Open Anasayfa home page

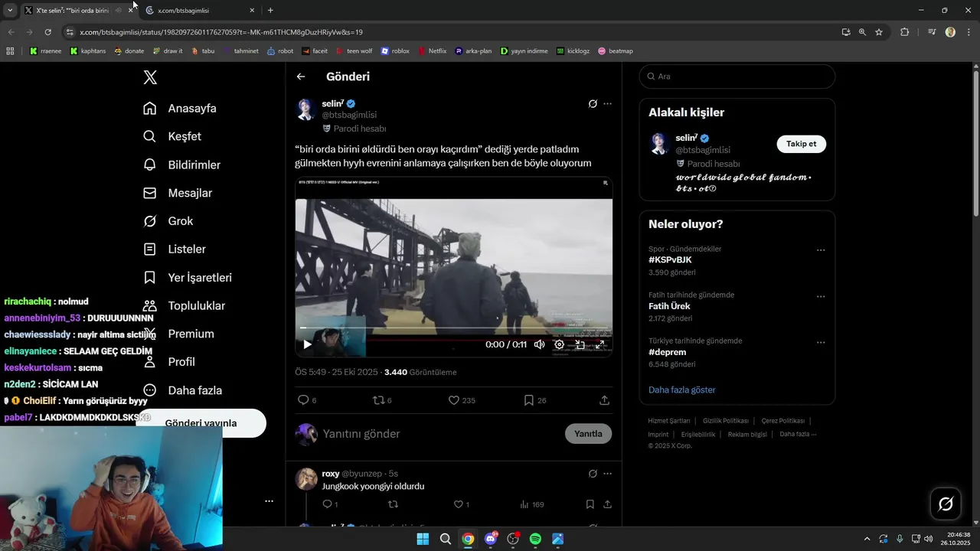[x=180, y=109]
